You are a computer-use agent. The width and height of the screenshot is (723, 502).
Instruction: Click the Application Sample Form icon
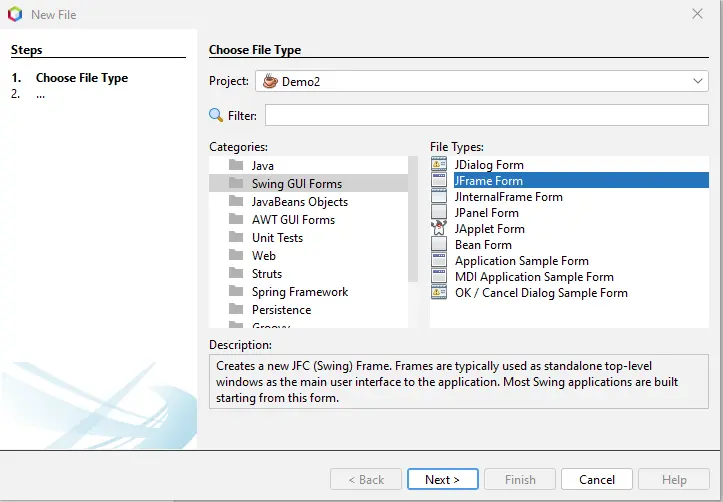[x=439, y=260]
